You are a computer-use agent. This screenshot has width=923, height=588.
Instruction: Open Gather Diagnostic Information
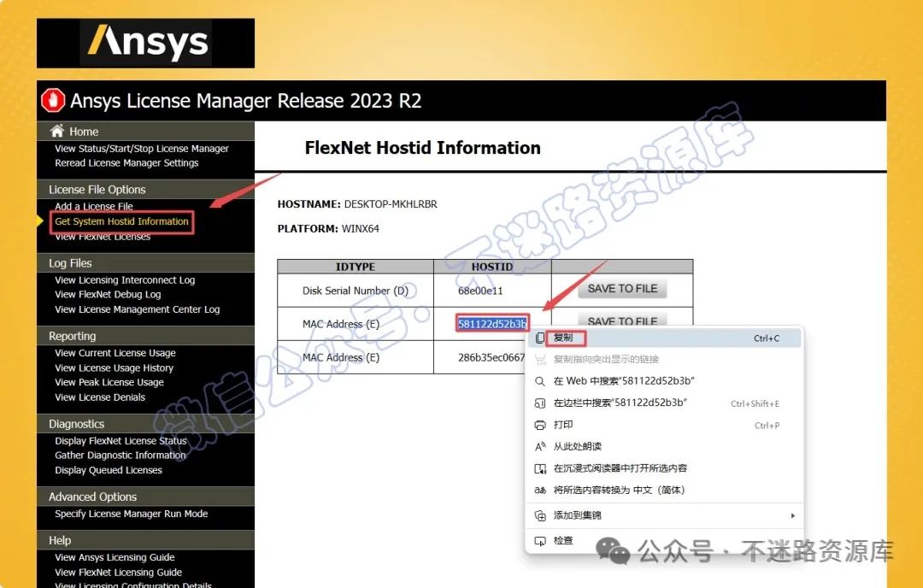coord(121,456)
